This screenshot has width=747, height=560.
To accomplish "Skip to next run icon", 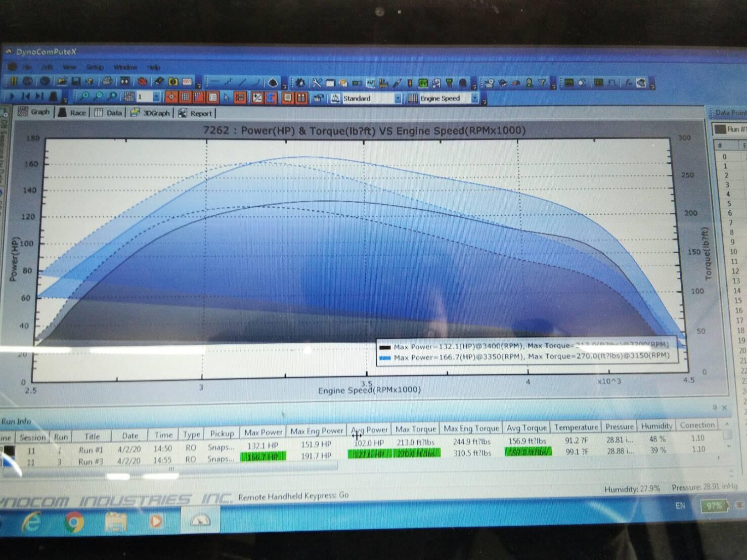I will point(39,96).
